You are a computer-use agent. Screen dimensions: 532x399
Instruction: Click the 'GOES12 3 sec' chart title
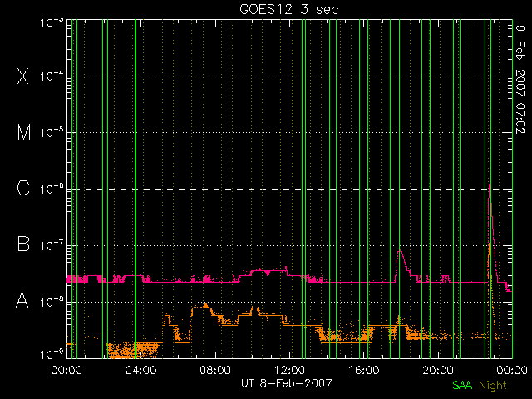click(x=289, y=9)
